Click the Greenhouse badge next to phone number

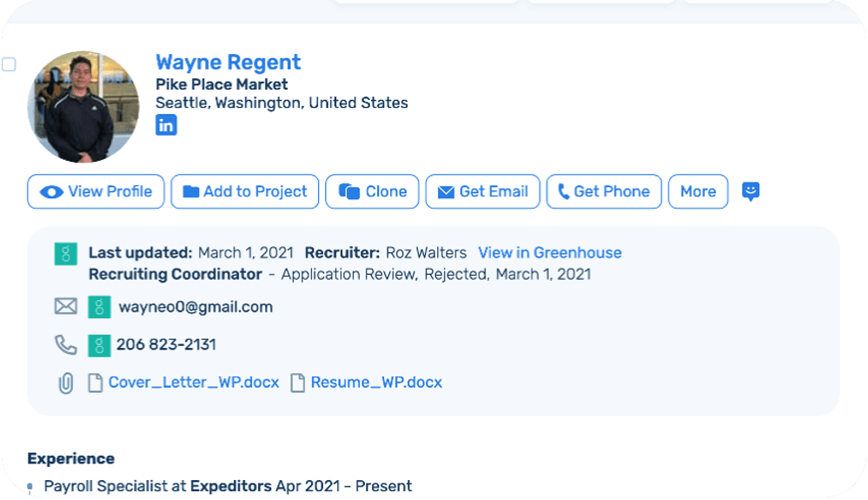[99, 345]
